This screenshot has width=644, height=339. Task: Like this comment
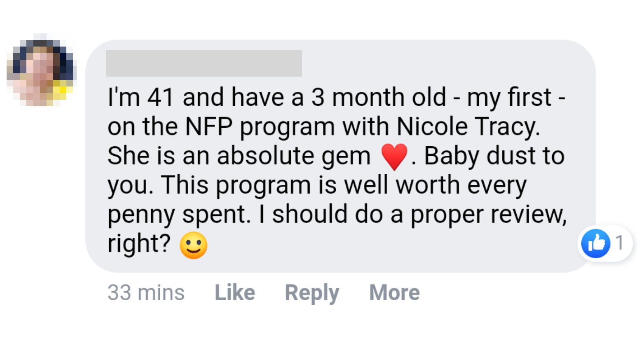(235, 293)
